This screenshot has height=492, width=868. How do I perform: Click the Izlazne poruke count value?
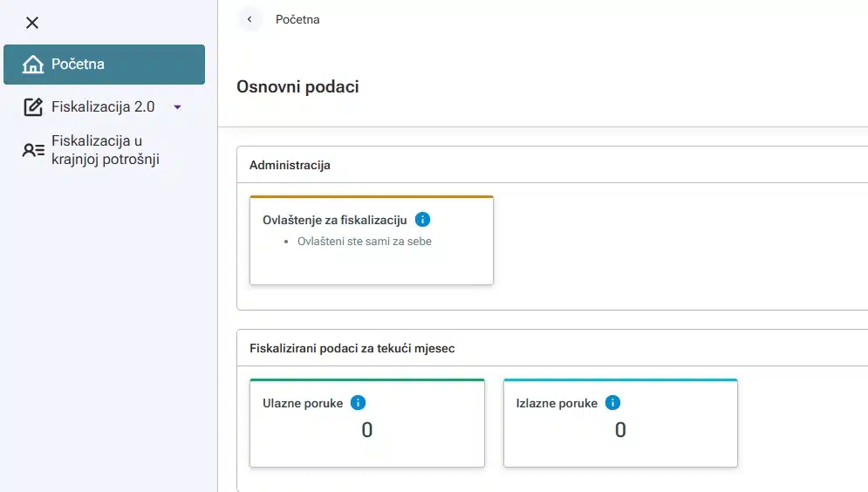pos(620,430)
